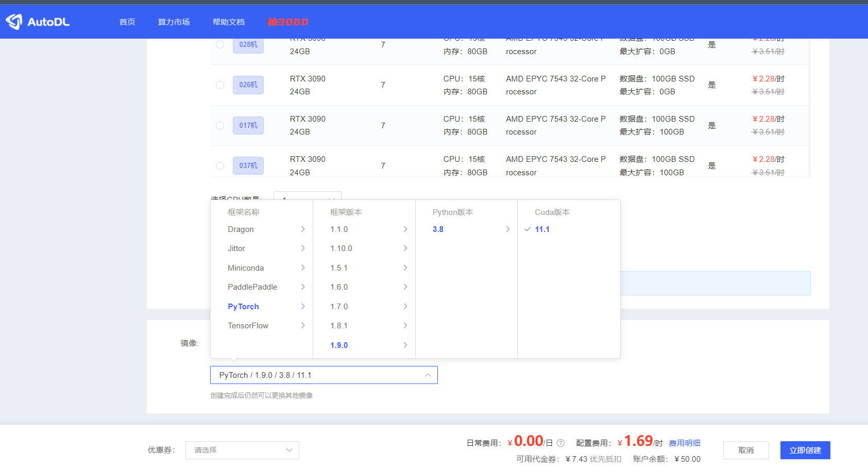
Task: Choose the TensorFlow framework
Action: point(248,326)
